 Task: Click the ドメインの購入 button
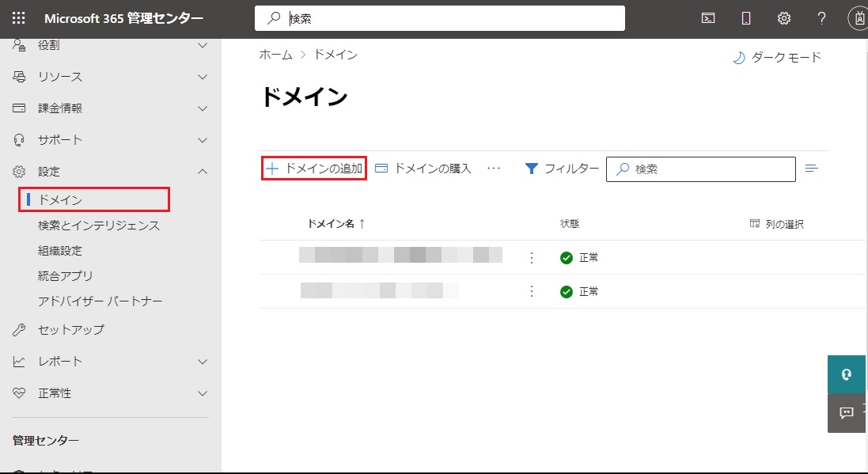(423, 169)
